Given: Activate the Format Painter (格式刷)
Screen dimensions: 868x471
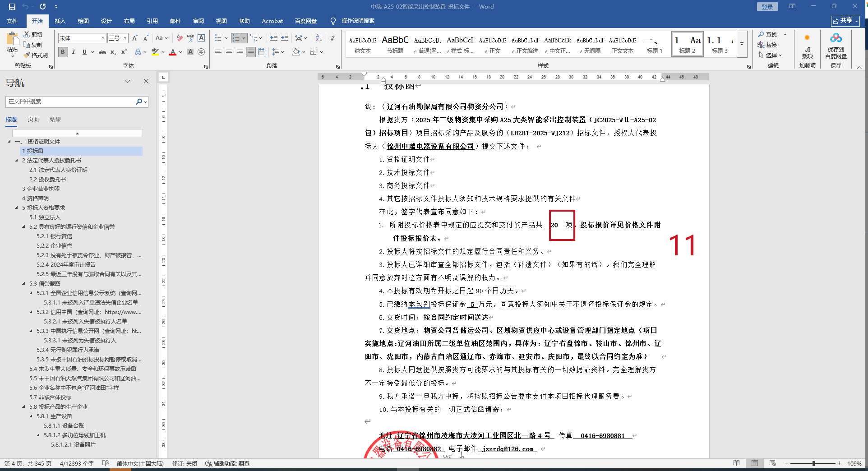Looking at the screenshot, I should 36,55.
